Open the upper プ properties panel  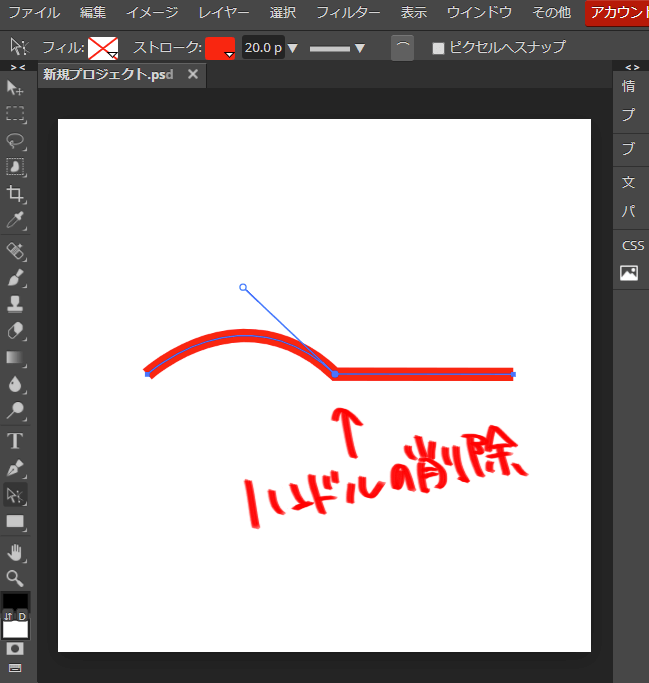[629, 115]
